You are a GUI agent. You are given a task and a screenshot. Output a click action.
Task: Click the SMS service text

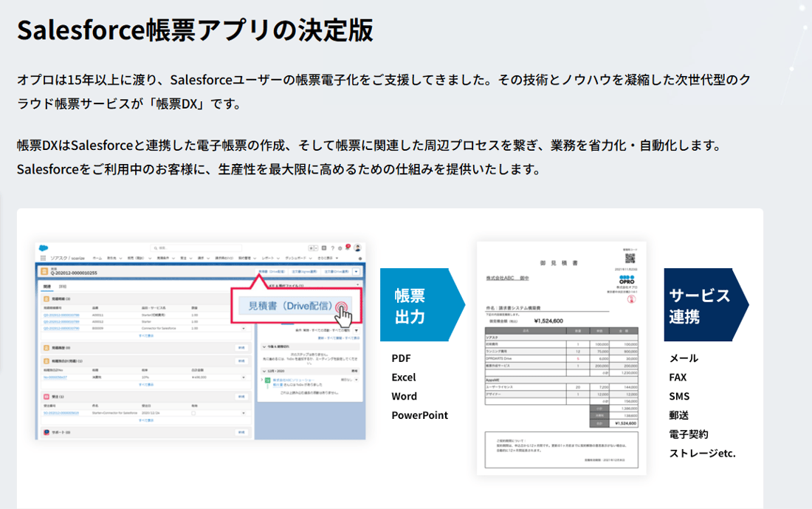679,396
